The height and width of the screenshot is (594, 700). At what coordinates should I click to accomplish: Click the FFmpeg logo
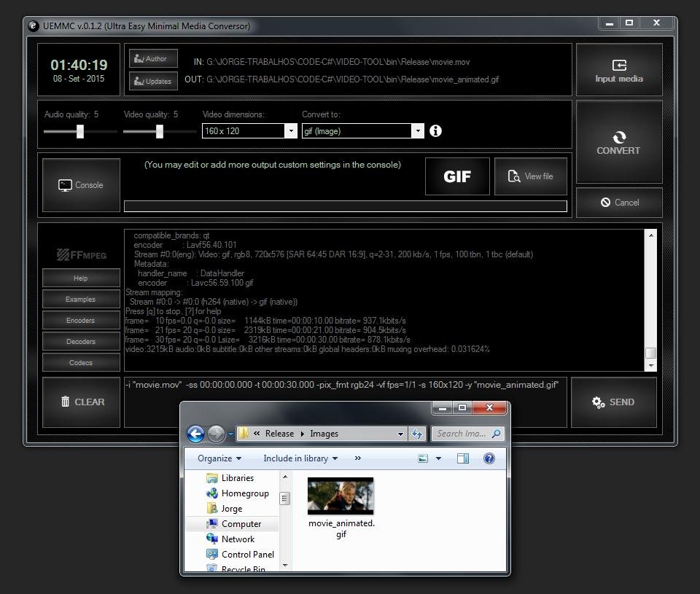click(x=82, y=255)
